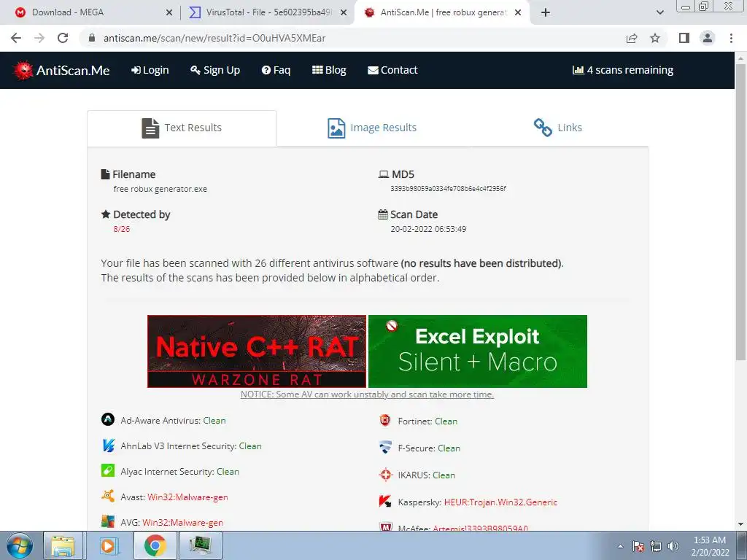Switch to Download - MEGA tab
This screenshot has width=747, height=560.
(90, 12)
